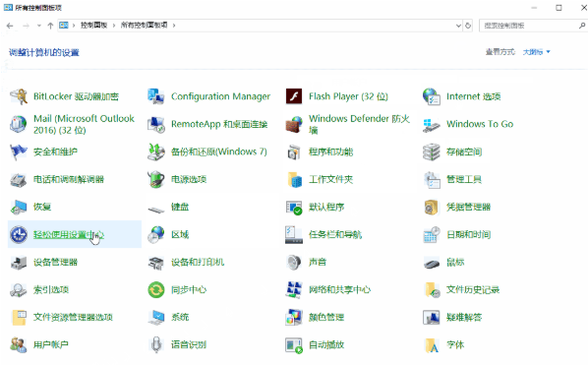Open the Internet 选项 globe icon

pos(432,96)
